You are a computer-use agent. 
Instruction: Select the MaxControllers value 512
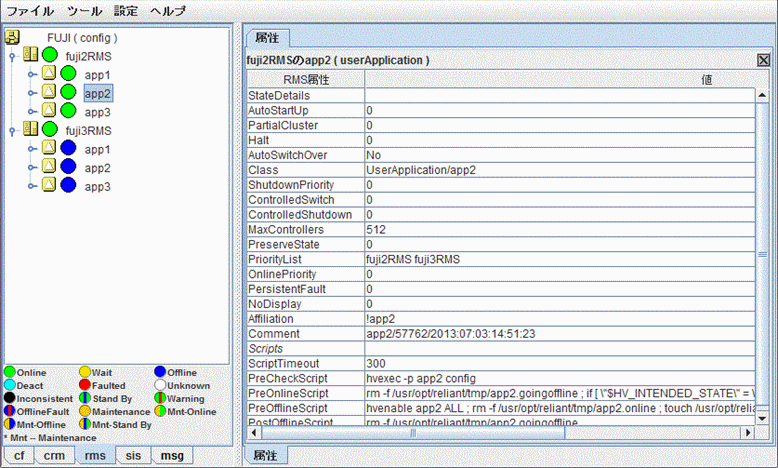pyautogui.click(x=376, y=230)
